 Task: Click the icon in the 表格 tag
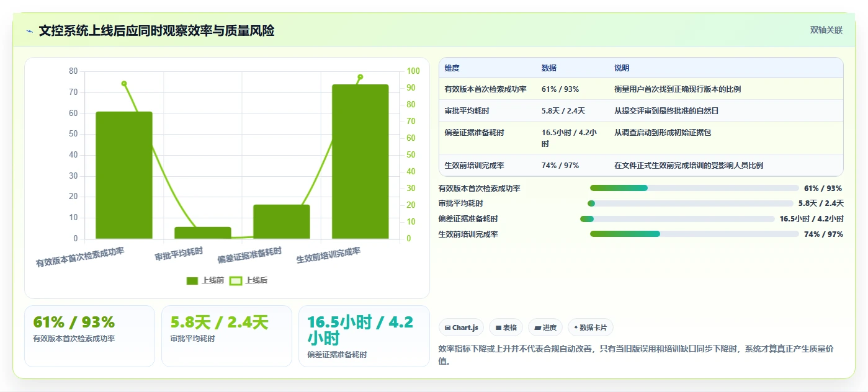pyautogui.click(x=498, y=327)
